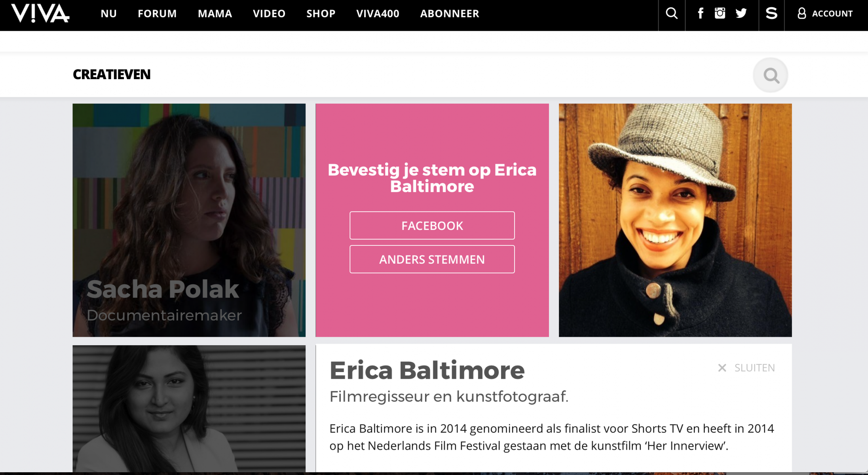Viewport: 868px width, 475px height.
Task: Open the VIVA Twitter bird icon
Action: (741, 13)
